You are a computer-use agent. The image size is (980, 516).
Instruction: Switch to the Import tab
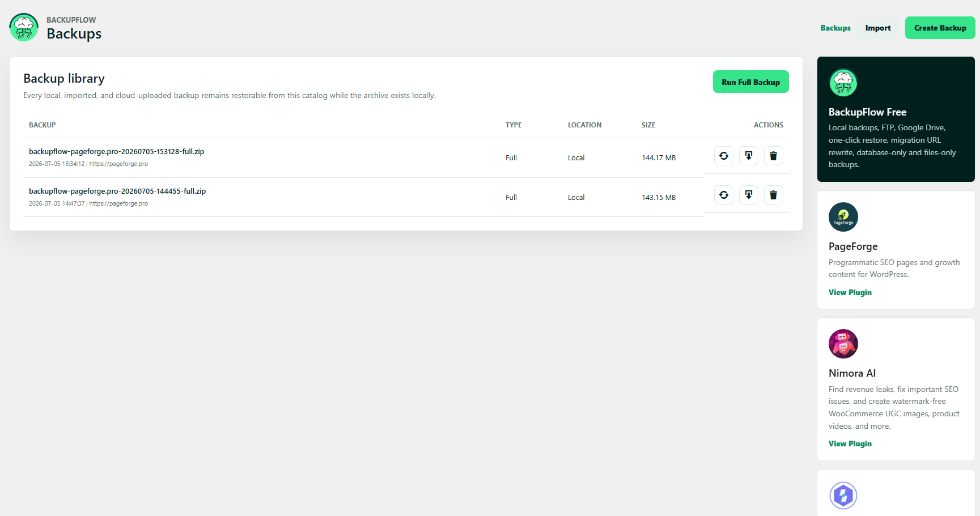(878, 28)
